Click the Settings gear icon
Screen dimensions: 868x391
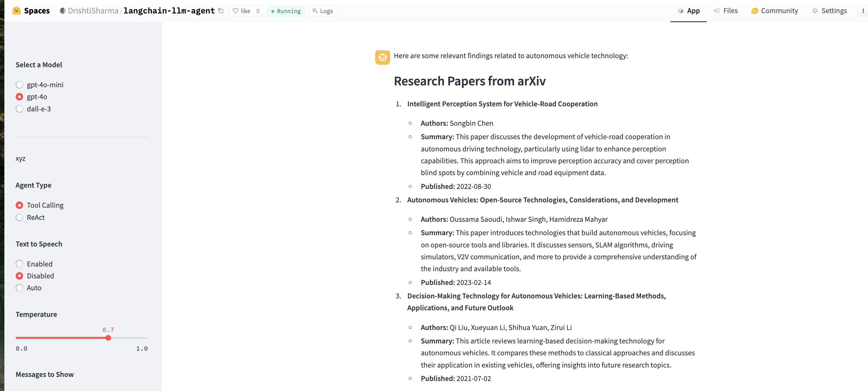pyautogui.click(x=815, y=11)
